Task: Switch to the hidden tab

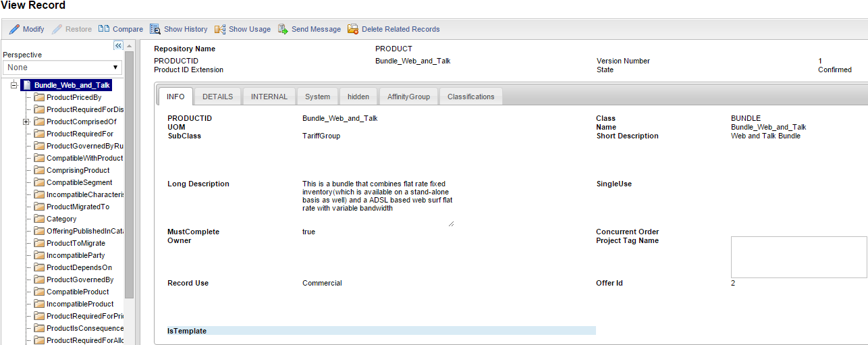Action: (x=358, y=97)
